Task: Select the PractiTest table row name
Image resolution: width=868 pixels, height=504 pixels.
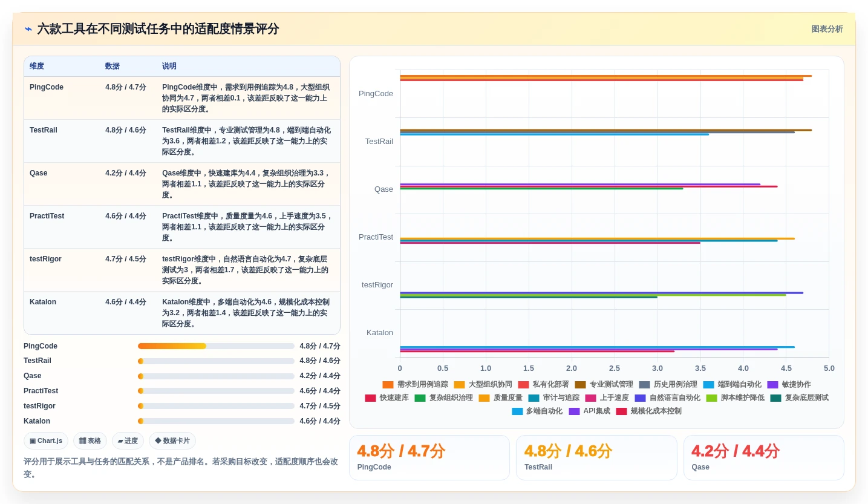Action: tap(47, 216)
